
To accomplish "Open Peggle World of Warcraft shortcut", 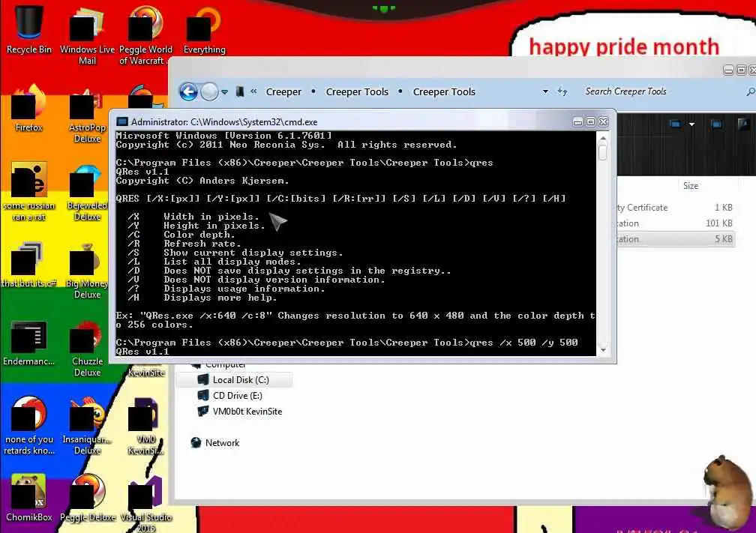I will pyautogui.click(x=145, y=34).
